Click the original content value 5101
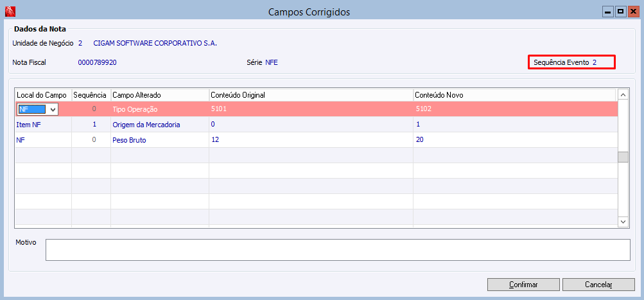 [x=219, y=109]
